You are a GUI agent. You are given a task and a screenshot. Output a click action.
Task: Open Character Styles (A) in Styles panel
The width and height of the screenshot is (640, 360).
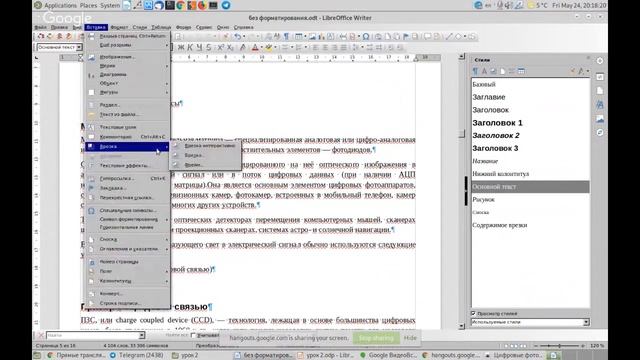pyautogui.click(x=484, y=71)
